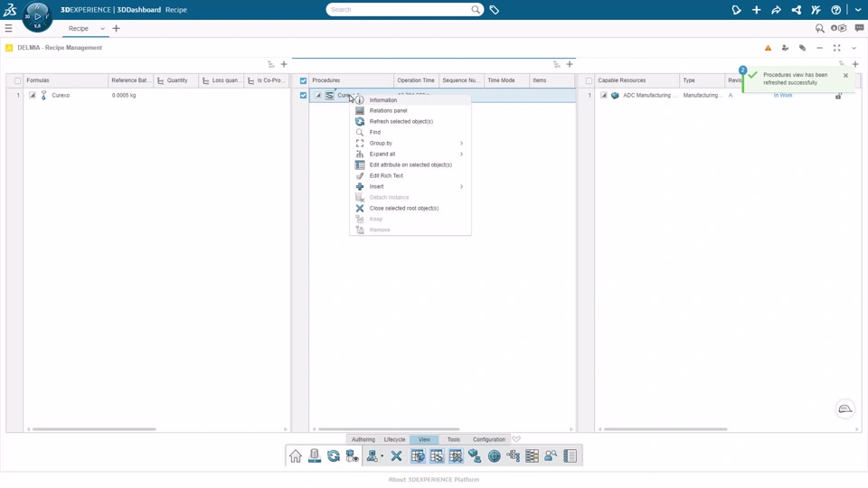Click the table-with-links view icon
868x488 pixels.
click(437, 455)
